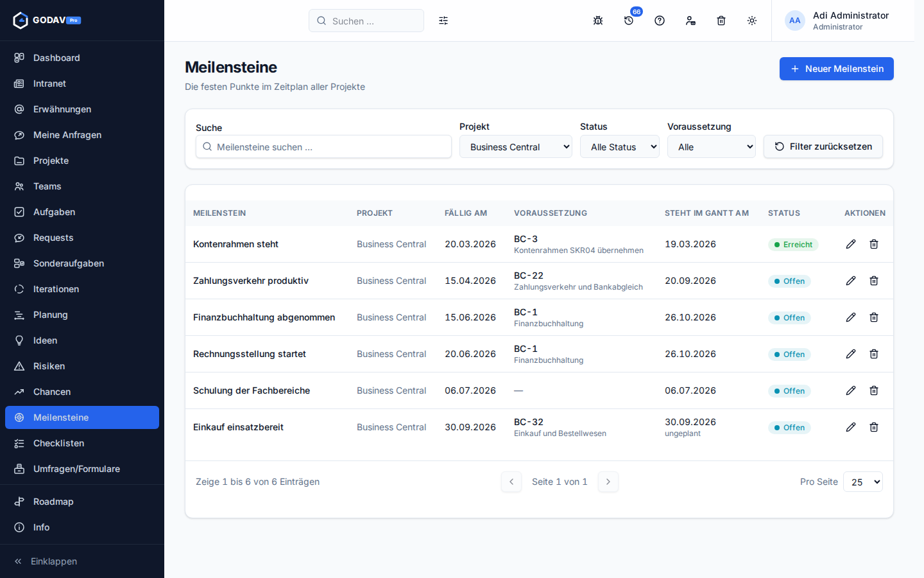Change the Pro Seite 25 dropdown
The height and width of the screenshot is (578, 924).
click(x=863, y=482)
